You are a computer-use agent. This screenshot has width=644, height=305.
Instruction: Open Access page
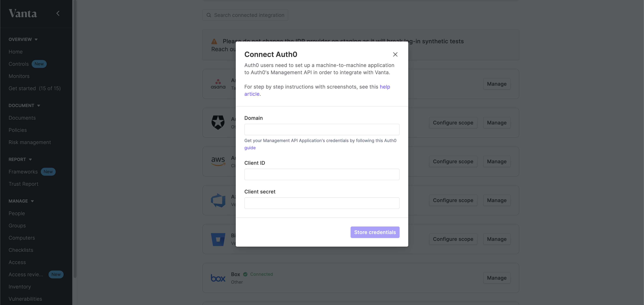[x=17, y=262]
